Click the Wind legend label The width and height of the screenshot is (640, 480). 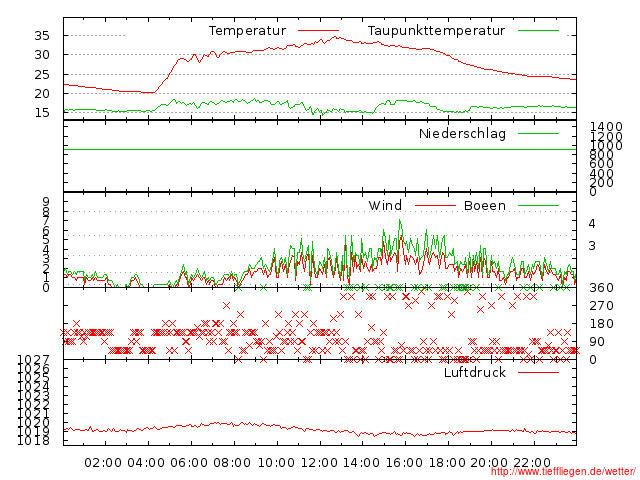385,205
